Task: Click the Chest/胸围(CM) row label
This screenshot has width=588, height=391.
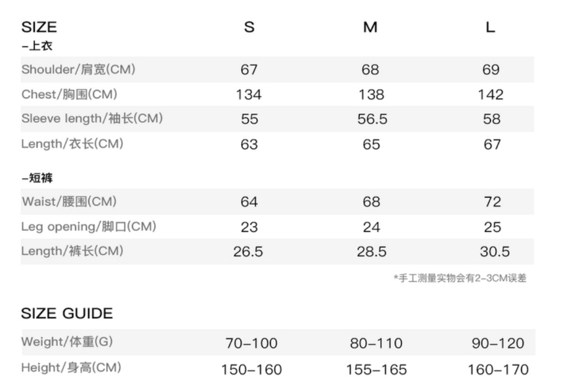Action: tap(69, 95)
